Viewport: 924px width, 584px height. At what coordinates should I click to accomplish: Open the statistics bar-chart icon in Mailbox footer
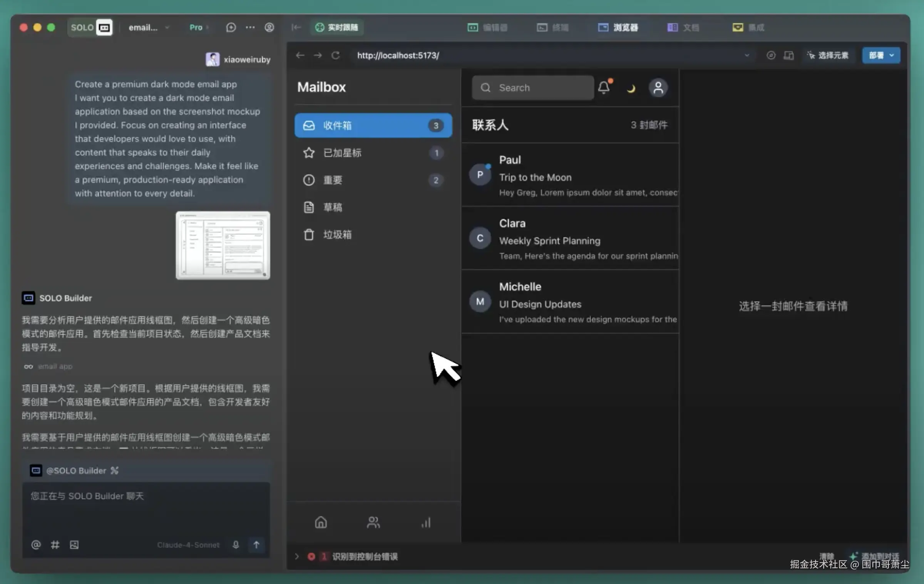[x=426, y=522]
